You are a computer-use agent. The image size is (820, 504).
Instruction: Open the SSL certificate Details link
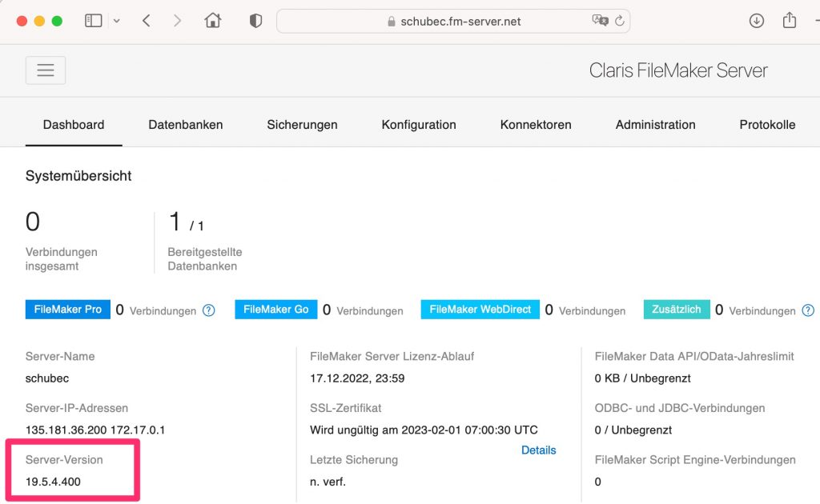coord(539,450)
